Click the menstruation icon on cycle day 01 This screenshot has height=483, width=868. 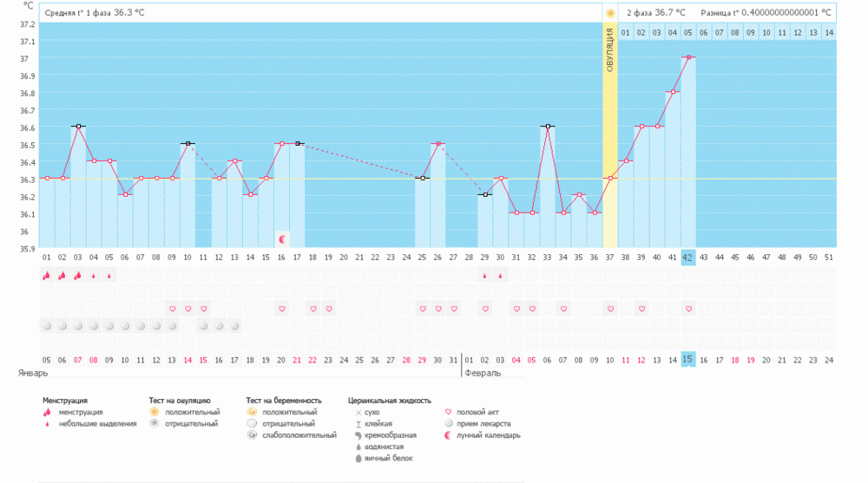[47, 276]
